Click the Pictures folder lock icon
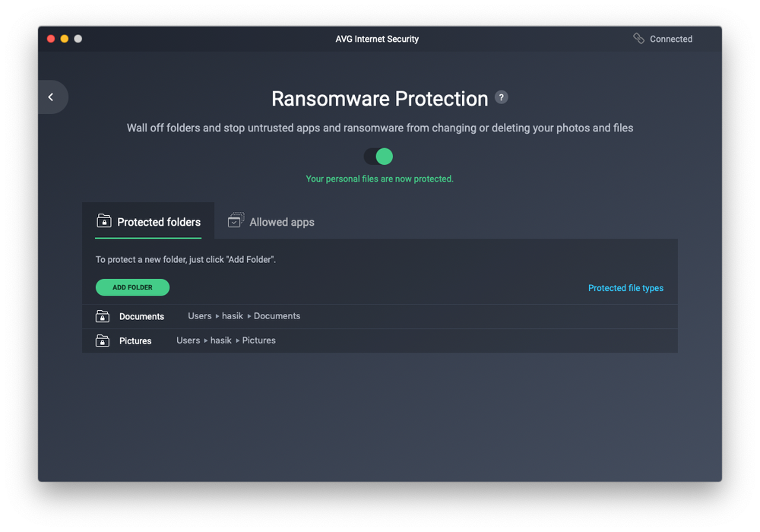Viewport: 760px width, 532px height. 102,340
